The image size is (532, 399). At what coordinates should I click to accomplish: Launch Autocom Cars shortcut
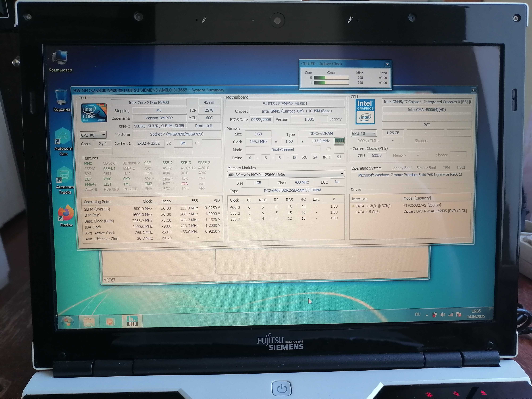63,142
